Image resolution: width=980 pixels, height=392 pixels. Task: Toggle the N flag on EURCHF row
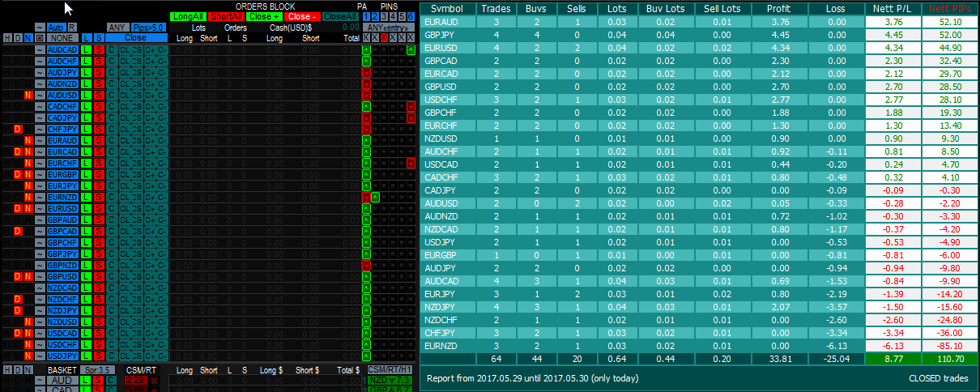[x=28, y=163]
